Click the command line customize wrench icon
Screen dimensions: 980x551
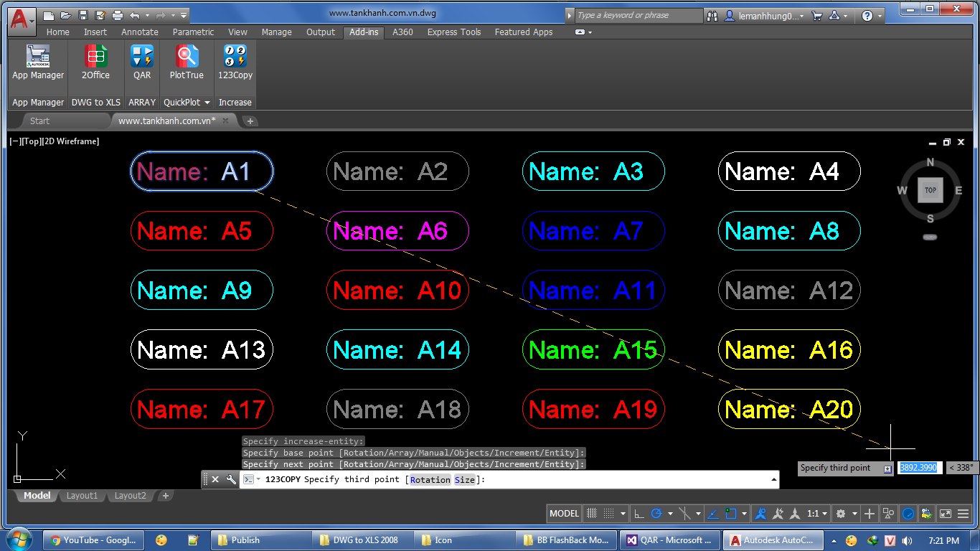(x=231, y=479)
